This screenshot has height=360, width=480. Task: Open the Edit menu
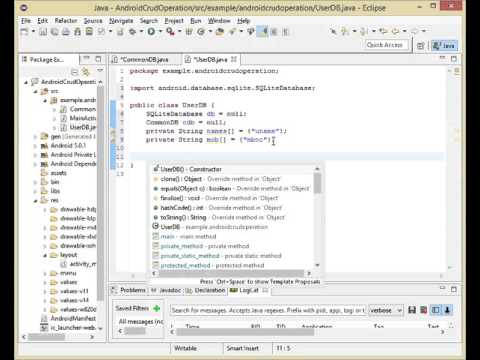[42, 21]
